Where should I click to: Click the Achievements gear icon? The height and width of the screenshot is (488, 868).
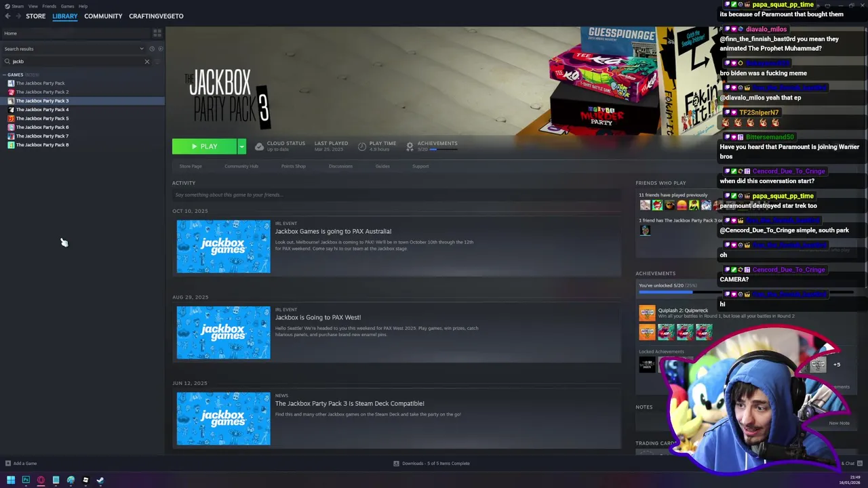click(x=410, y=146)
